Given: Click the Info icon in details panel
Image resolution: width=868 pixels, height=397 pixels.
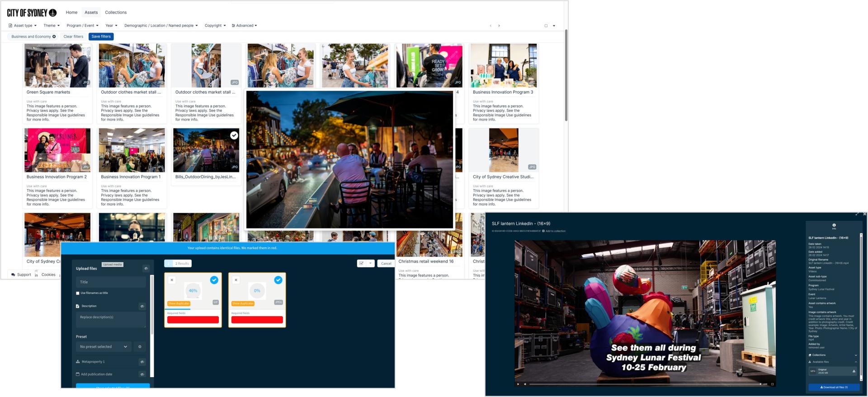Looking at the screenshot, I should click(x=834, y=225).
